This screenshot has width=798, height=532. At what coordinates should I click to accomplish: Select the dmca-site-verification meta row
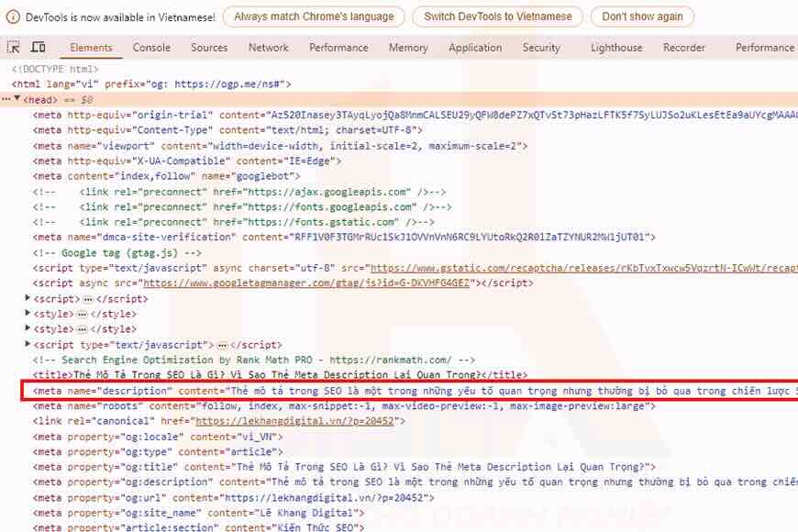(344, 238)
